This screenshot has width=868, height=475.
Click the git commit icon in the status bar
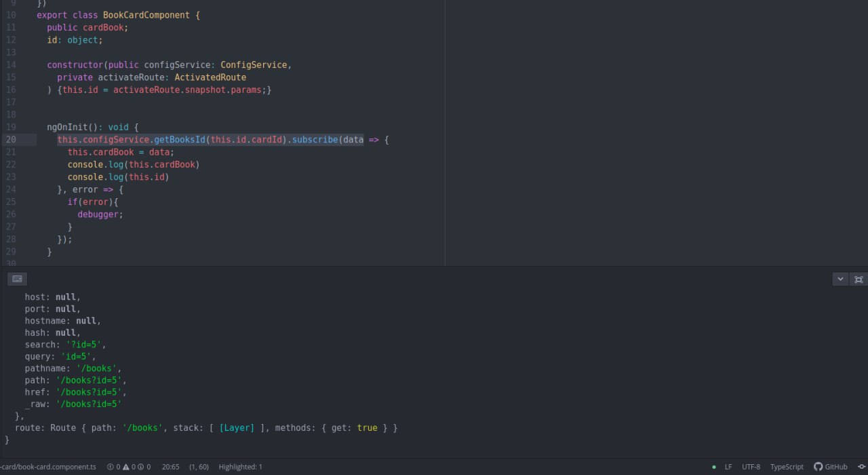(861, 467)
